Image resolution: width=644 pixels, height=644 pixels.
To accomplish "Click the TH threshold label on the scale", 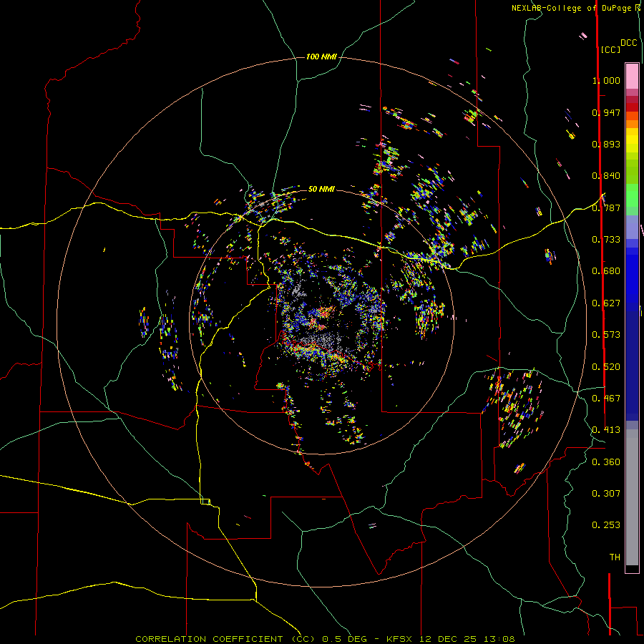I will point(615,557).
